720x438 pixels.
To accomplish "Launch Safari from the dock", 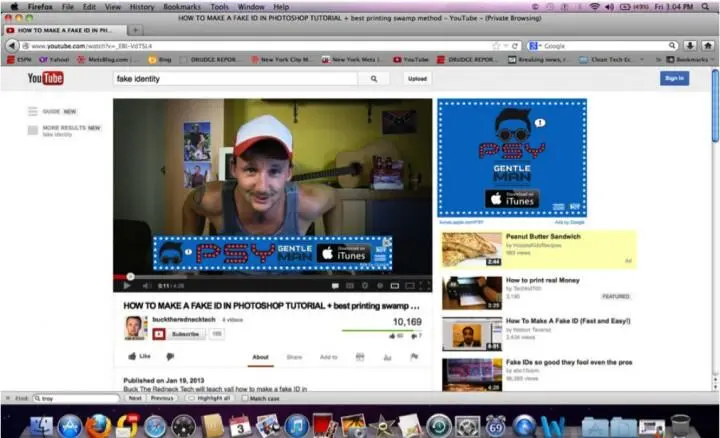I will 155,427.
